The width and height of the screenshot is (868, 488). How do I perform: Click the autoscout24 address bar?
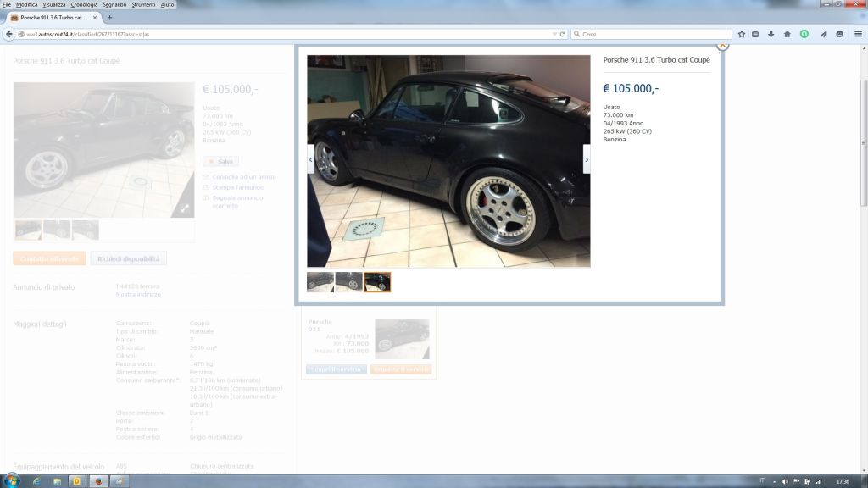pos(285,34)
